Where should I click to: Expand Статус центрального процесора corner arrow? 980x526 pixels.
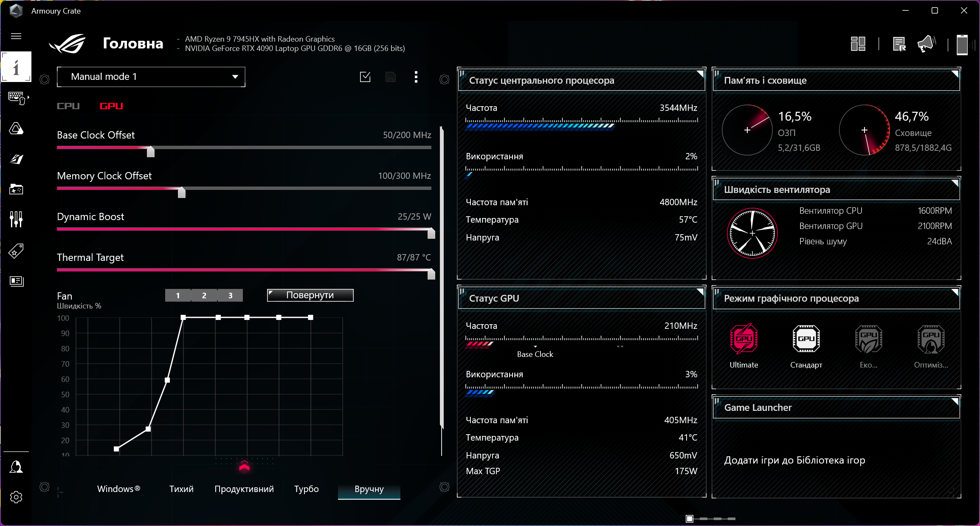tap(700, 74)
